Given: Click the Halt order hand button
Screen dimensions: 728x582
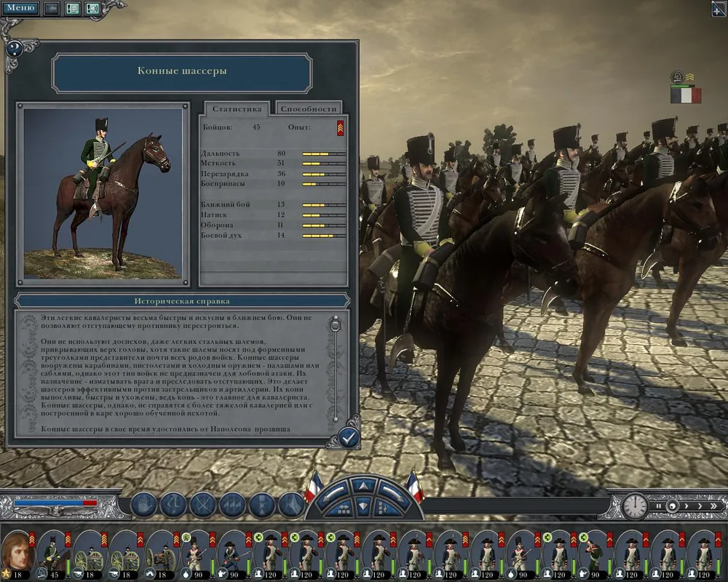Looking at the screenshot, I should click(144, 504).
